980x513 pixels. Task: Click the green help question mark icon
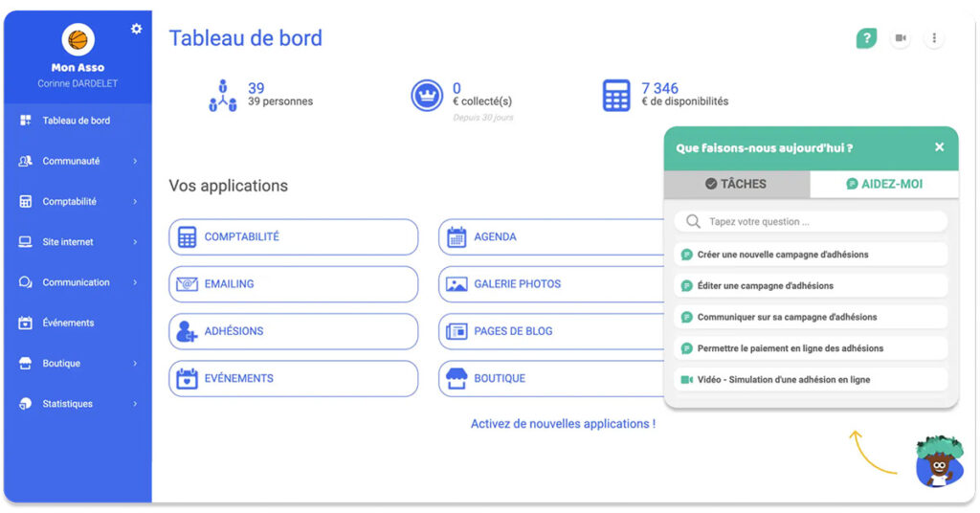click(866, 38)
